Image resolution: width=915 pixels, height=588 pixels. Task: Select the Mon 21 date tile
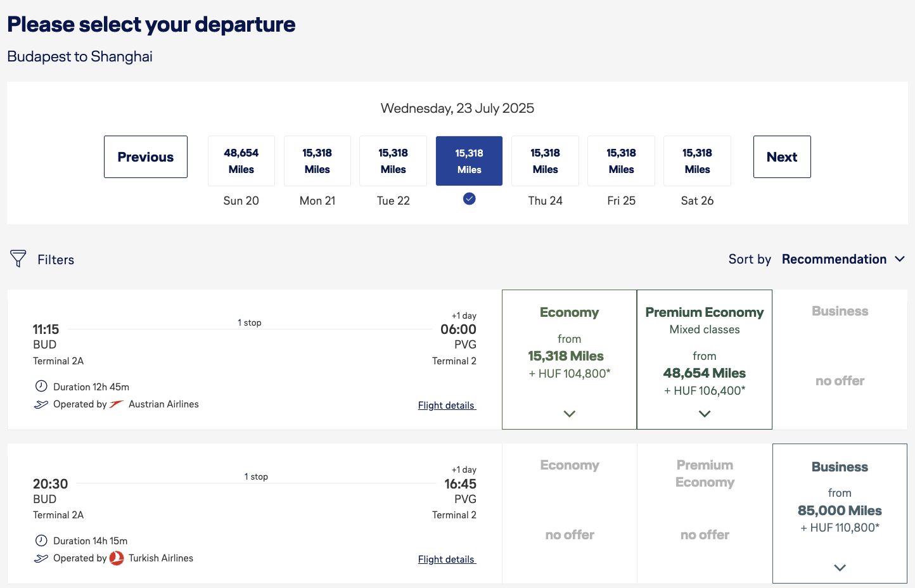tap(317, 161)
